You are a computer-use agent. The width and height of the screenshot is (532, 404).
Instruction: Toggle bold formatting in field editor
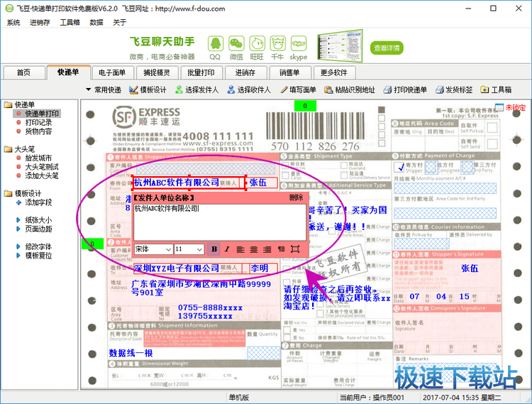214,249
